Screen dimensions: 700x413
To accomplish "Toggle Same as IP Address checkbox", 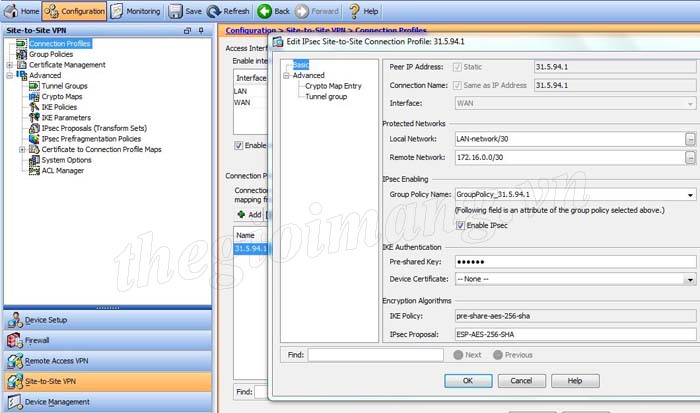I will 457,85.
